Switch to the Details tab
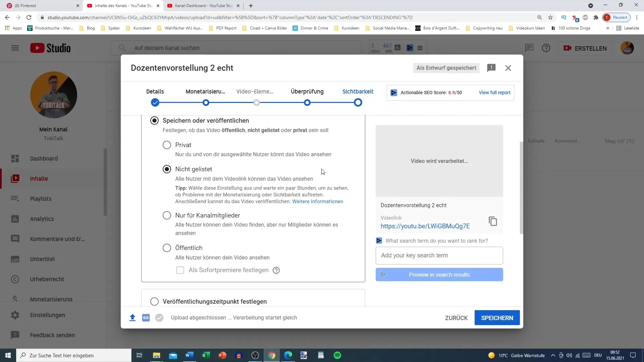Image resolution: width=644 pixels, height=362 pixels. (x=155, y=92)
